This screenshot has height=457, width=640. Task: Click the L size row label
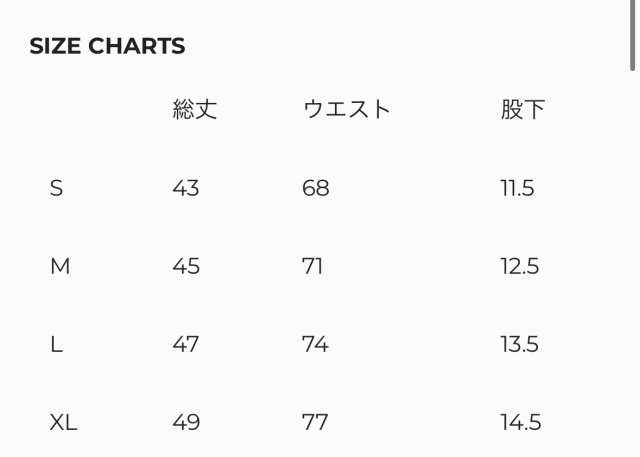(56, 344)
